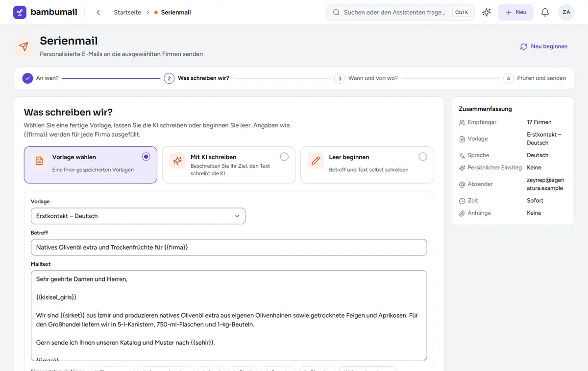Click into the Mailtext text area
The image size is (588, 371).
click(x=229, y=316)
